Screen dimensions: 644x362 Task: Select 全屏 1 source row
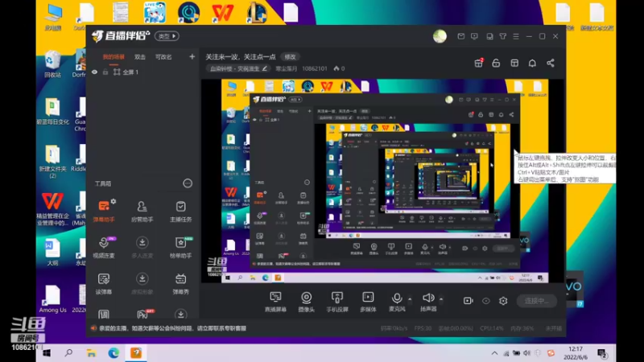(x=142, y=72)
